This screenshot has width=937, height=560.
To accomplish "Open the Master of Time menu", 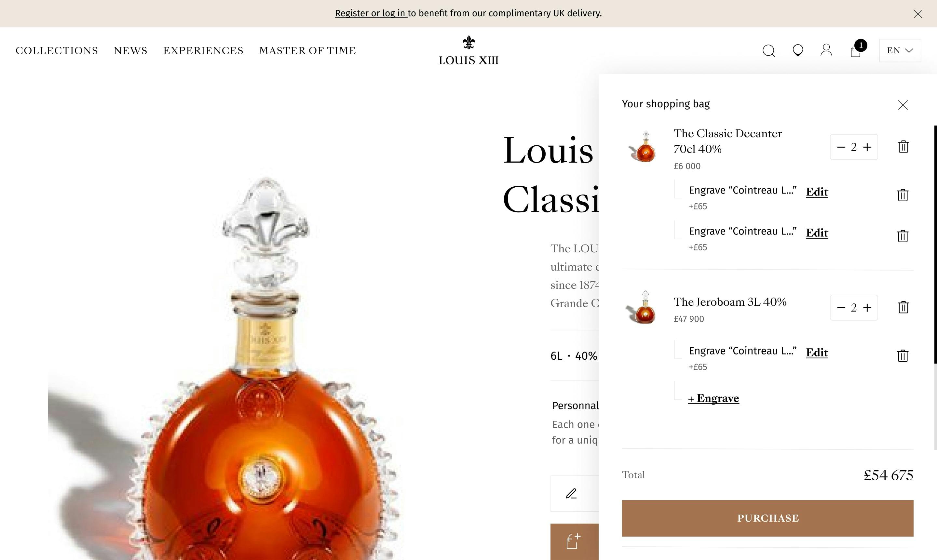I will (307, 50).
